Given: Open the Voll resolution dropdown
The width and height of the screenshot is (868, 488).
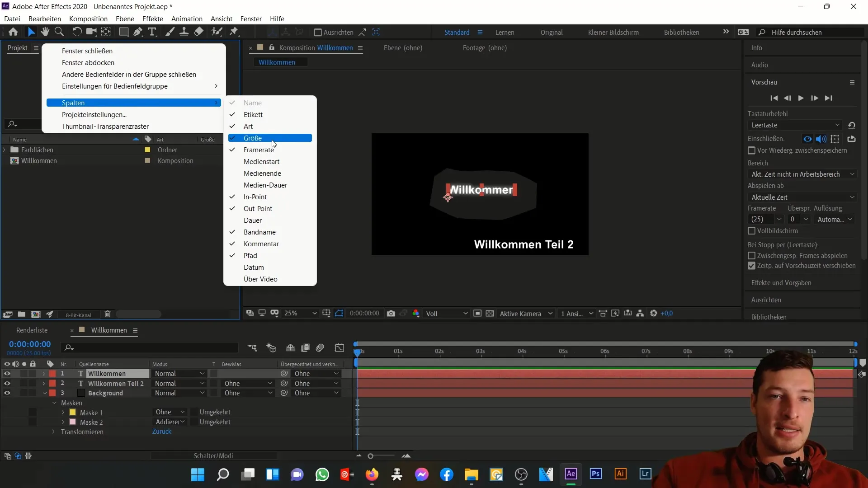Looking at the screenshot, I should (446, 314).
